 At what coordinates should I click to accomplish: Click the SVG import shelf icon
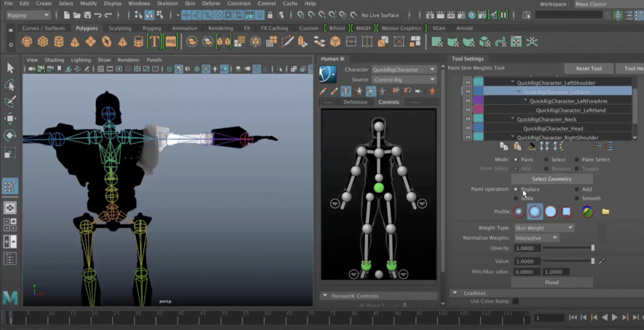click(170, 42)
